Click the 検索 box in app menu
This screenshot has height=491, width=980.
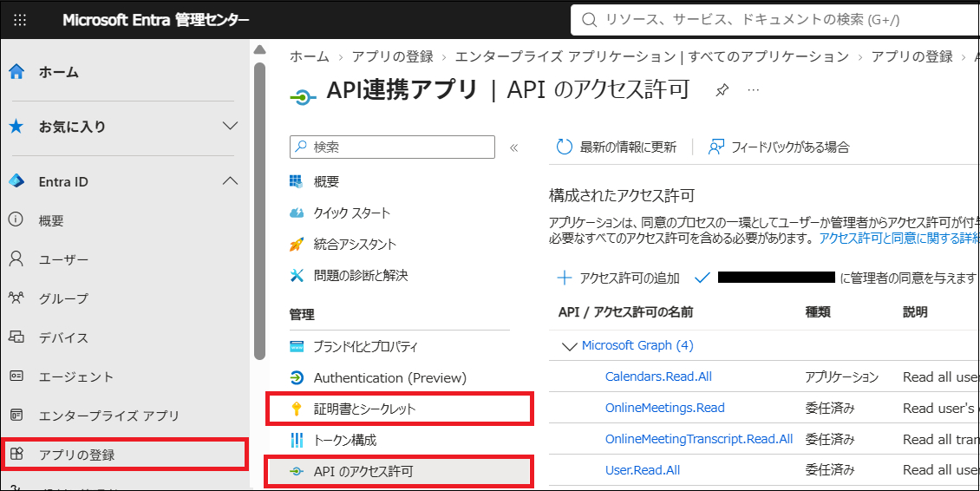pos(393,147)
